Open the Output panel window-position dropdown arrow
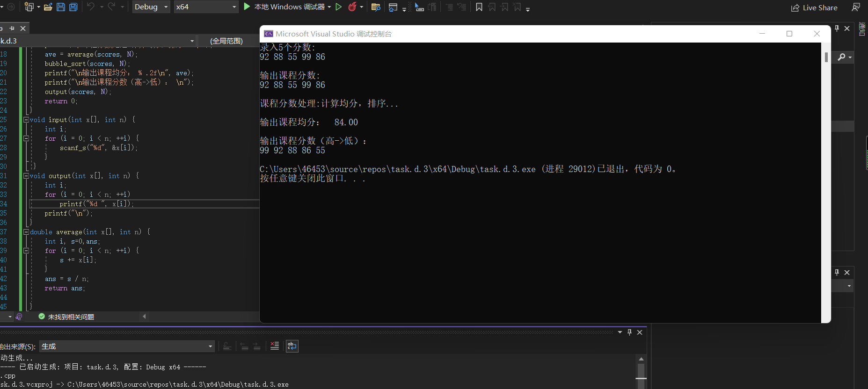The height and width of the screenshot is (389, 868). pos(620,332)
